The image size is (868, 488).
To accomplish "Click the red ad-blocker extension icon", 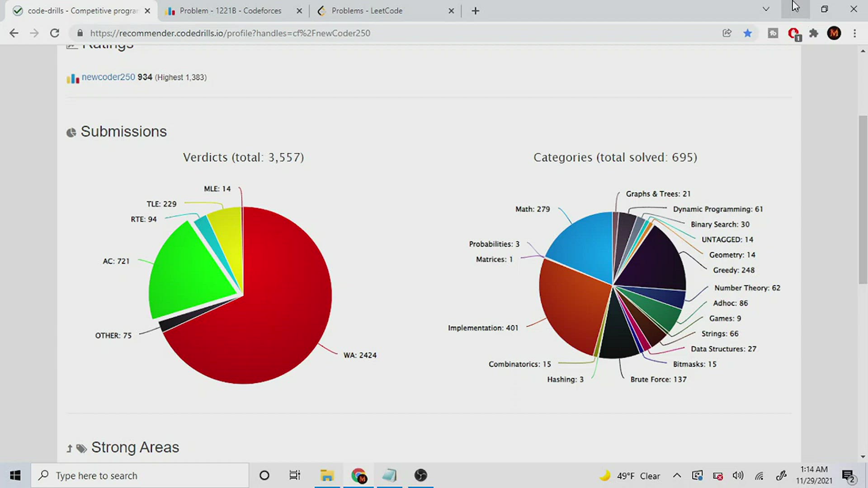I will (793, 33).
